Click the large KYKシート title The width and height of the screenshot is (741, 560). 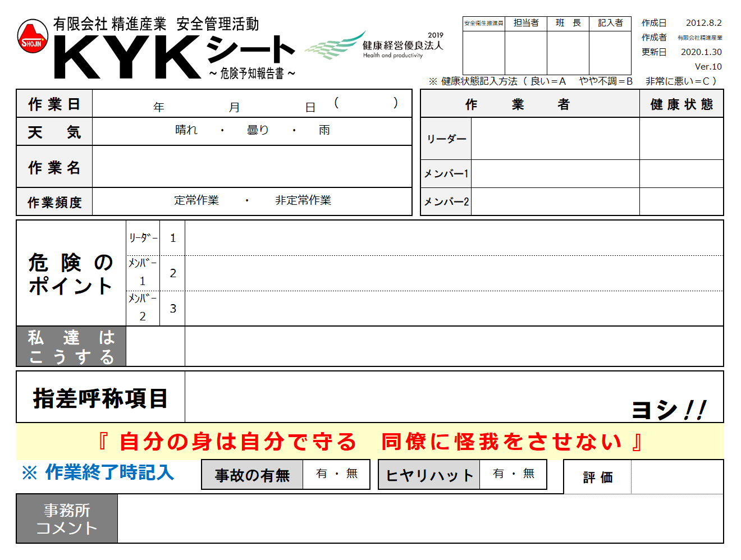click(x=174, y=57)
